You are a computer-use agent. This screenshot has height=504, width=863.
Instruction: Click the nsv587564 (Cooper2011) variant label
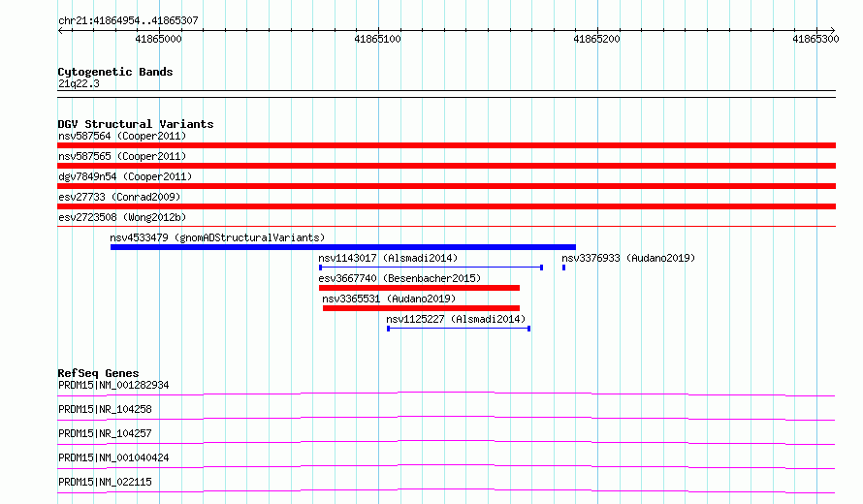click(122, 136)
